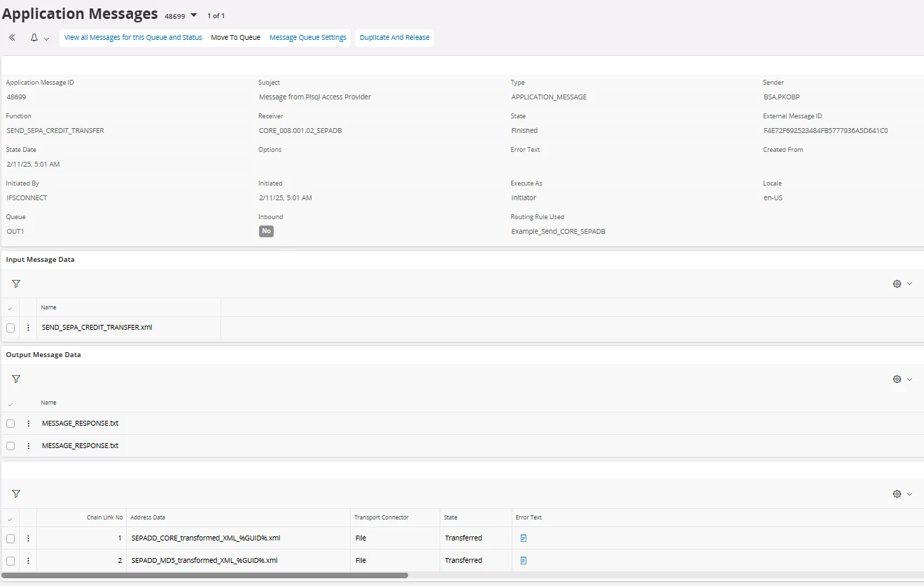Open error text document icon for chain link 2
The height and width of the screenshot is (586, 924).
524,561
